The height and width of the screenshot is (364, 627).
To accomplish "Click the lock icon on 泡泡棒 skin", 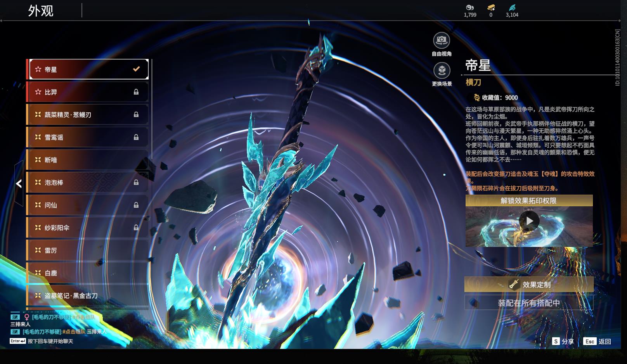I will click(136, 182).
